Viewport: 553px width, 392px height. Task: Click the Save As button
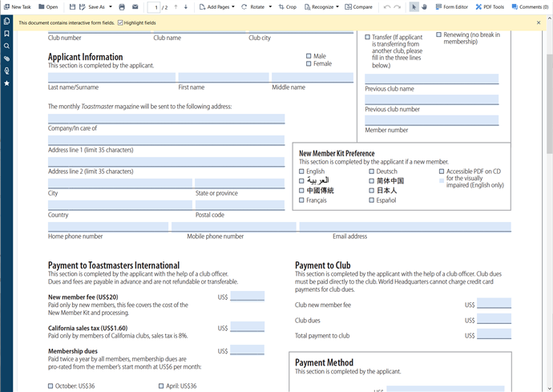pos(92,6)
